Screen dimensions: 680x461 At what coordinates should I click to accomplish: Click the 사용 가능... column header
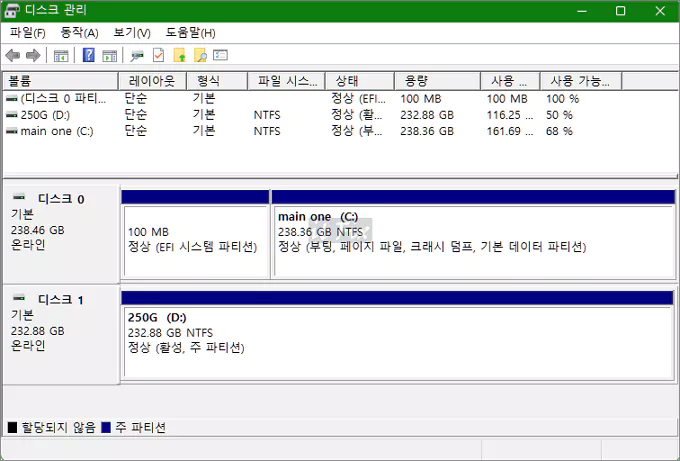pyautogui.click(x=581, y=81)
